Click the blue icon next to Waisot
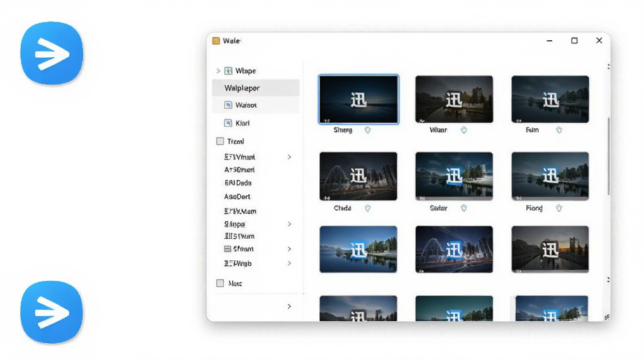644x362 pixels. 228,105
